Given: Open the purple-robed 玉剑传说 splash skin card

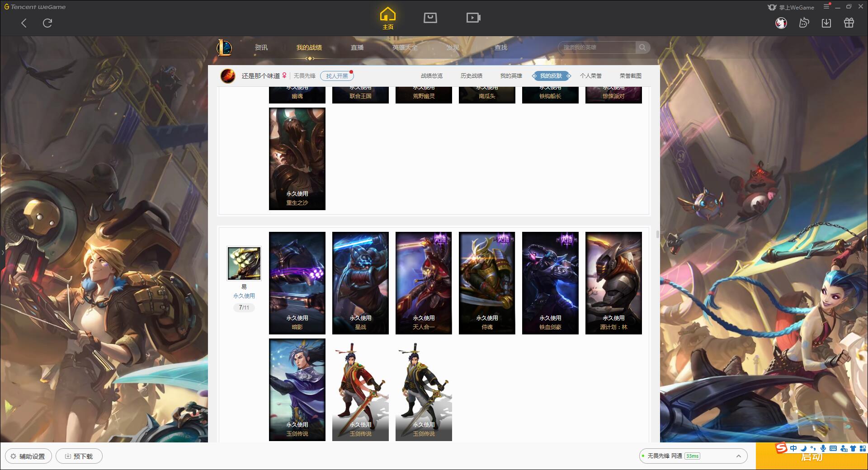Looking at the screenshot, I should tap(297, 390).
